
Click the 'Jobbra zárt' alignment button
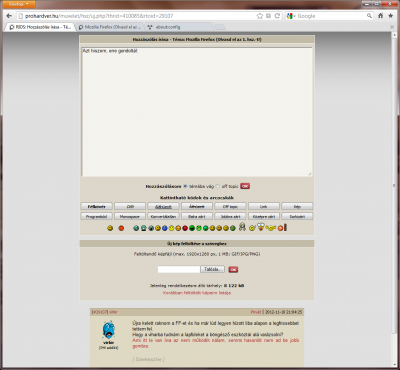pos(230,216)
